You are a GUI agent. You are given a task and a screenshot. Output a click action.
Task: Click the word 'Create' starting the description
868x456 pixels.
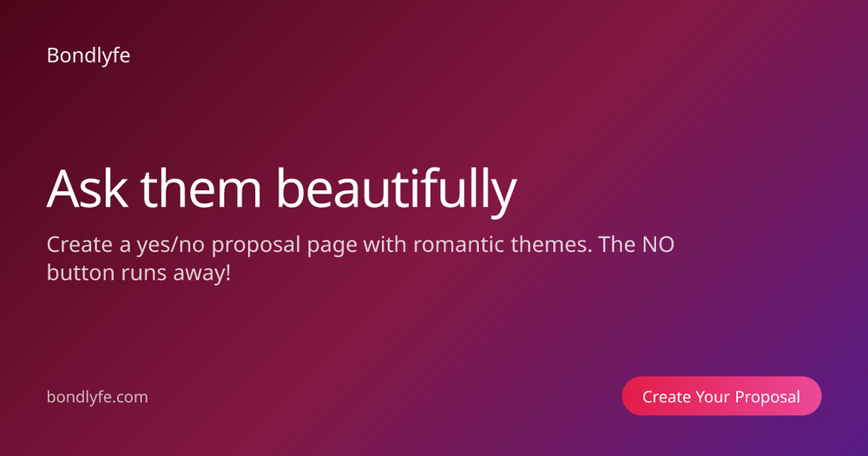(80, 244)
